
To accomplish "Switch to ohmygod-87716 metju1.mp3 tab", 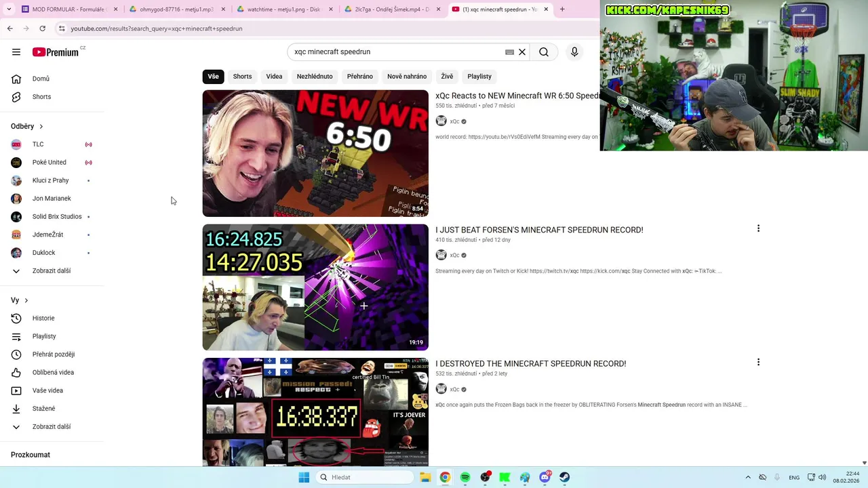I will coord(176,9).
